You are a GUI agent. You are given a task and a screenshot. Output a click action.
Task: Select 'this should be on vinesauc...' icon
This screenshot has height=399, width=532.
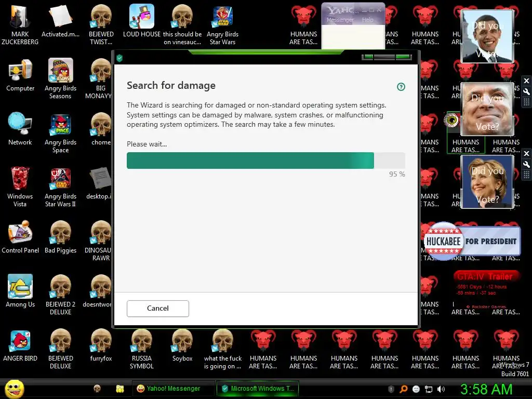(x=182, y=24)
